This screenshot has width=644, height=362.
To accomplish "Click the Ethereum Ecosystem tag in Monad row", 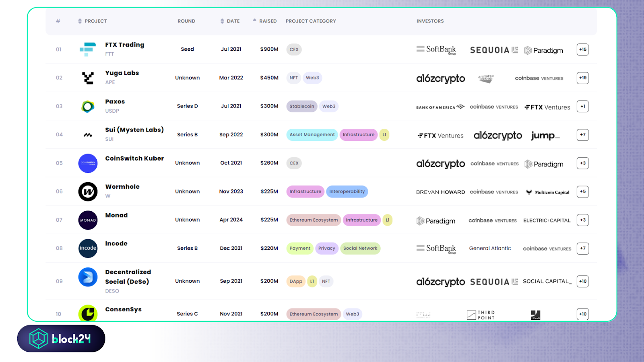I will click(x=314, y=220).
